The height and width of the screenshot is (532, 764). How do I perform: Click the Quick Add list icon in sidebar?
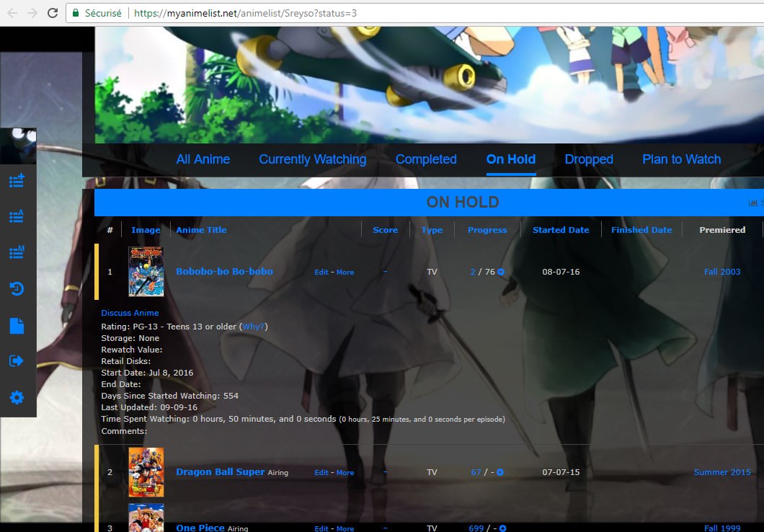(17, 180)
